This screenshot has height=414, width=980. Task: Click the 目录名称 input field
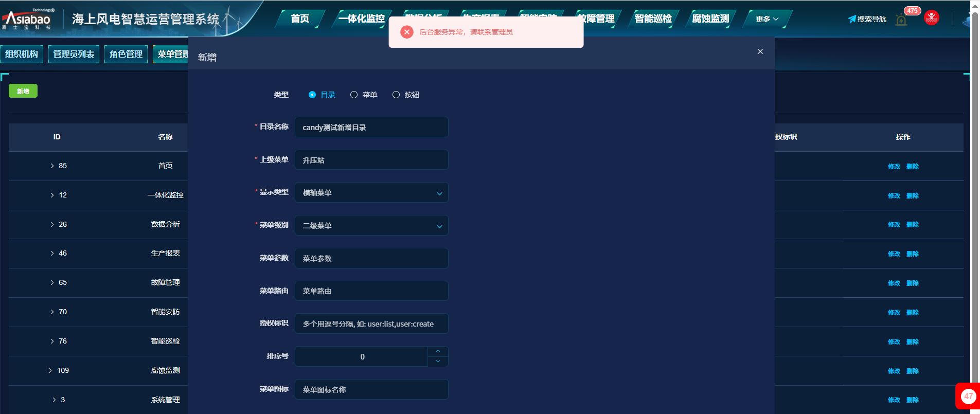pos(371,128)
